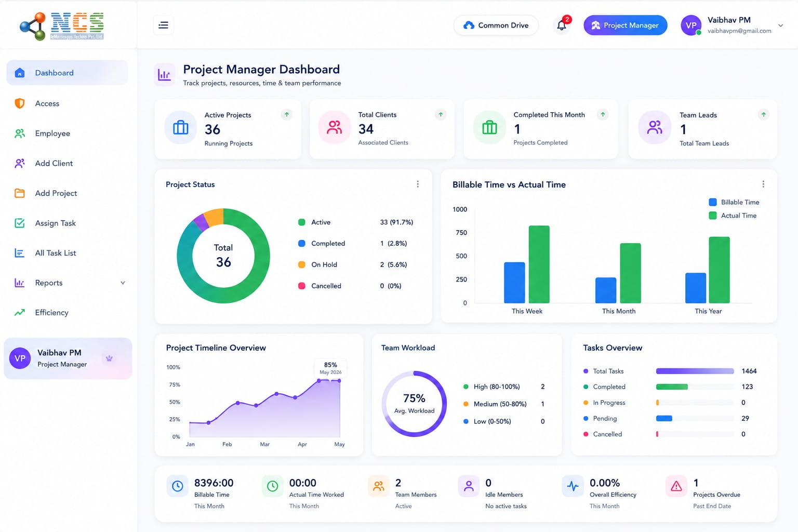Click the May data point on timeline chart

pyautogui.click(x=339, y=381)
